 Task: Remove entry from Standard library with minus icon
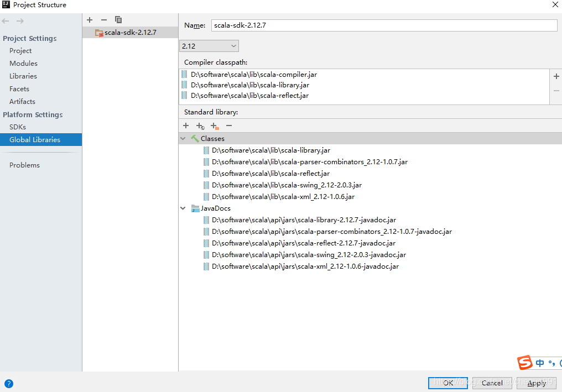click(229, 126)
